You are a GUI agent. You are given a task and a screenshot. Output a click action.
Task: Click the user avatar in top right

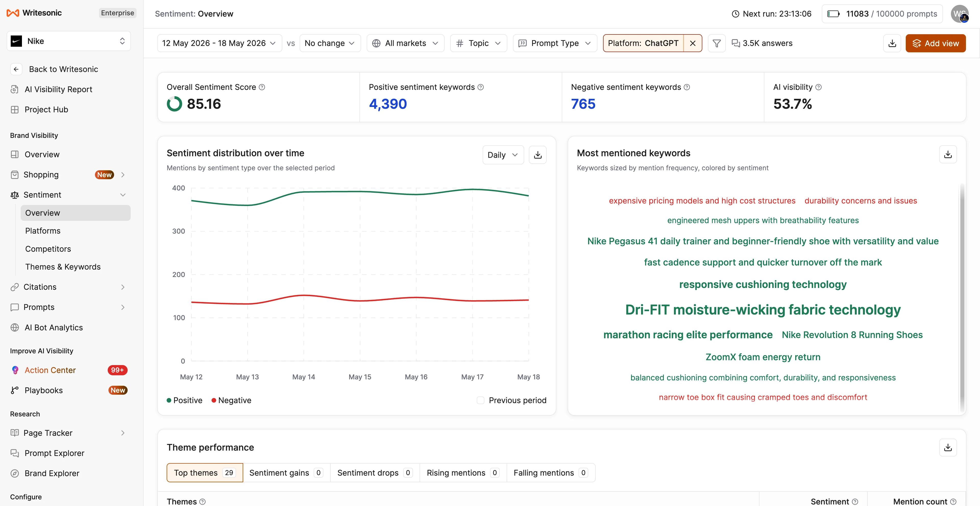coord(960,14)
